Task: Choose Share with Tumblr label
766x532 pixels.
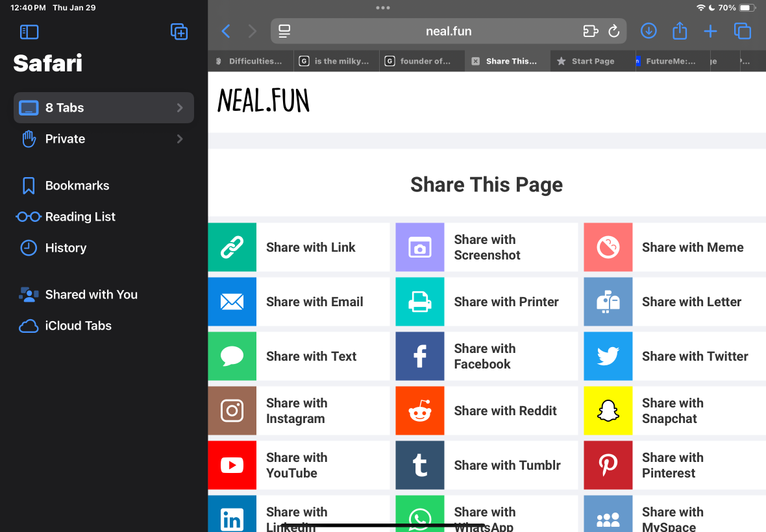Action: click(x=507, y=466)
